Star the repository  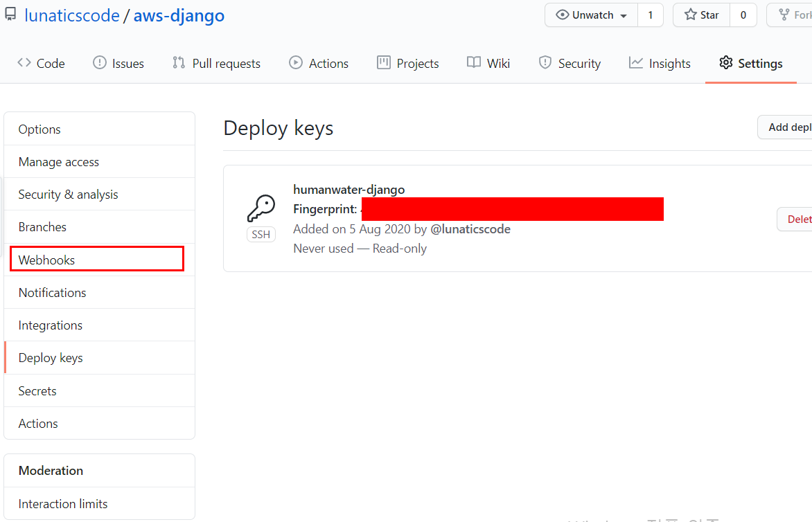tap(702, 15)
